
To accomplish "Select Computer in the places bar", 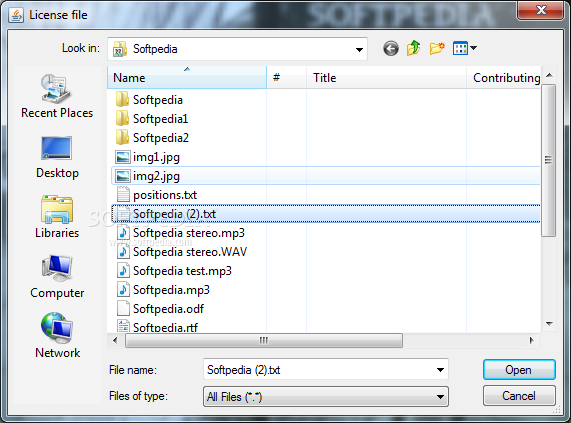I will (x=57, y=277).
